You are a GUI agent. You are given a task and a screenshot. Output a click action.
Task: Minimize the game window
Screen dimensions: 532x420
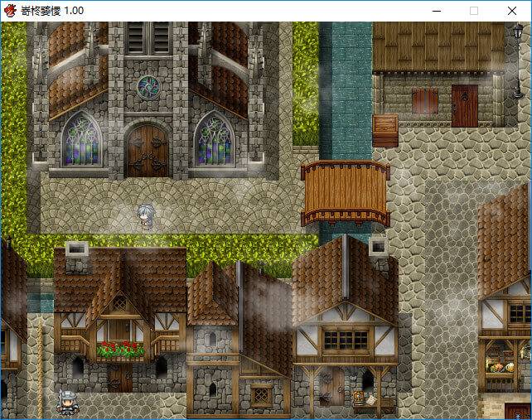[435, 11]
